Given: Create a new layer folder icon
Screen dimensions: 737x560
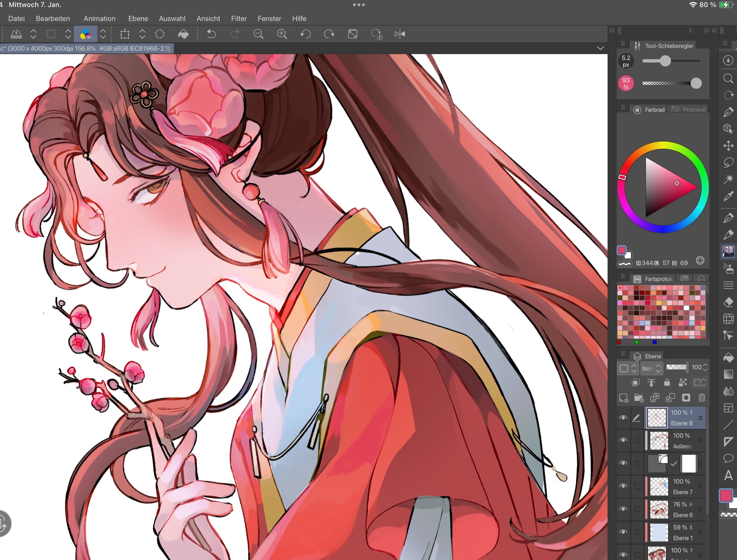Looking at the screenshot, I should tap(639, 398).
